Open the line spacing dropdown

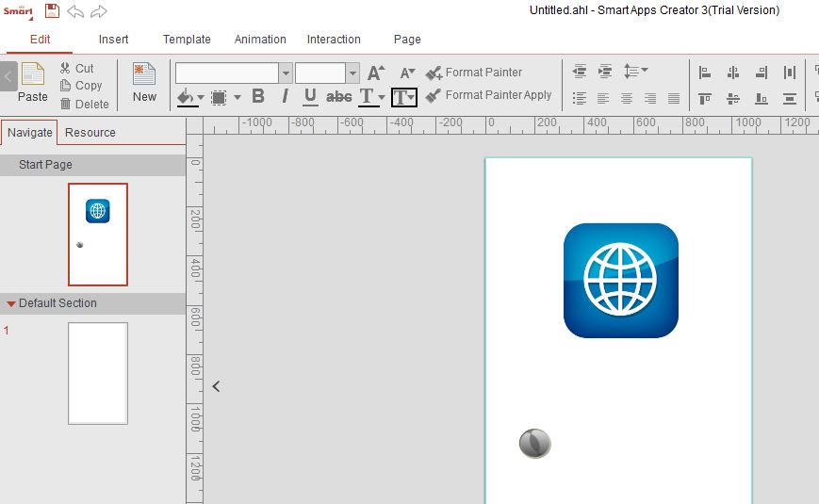pyautogui.click(x=635, y=71)
